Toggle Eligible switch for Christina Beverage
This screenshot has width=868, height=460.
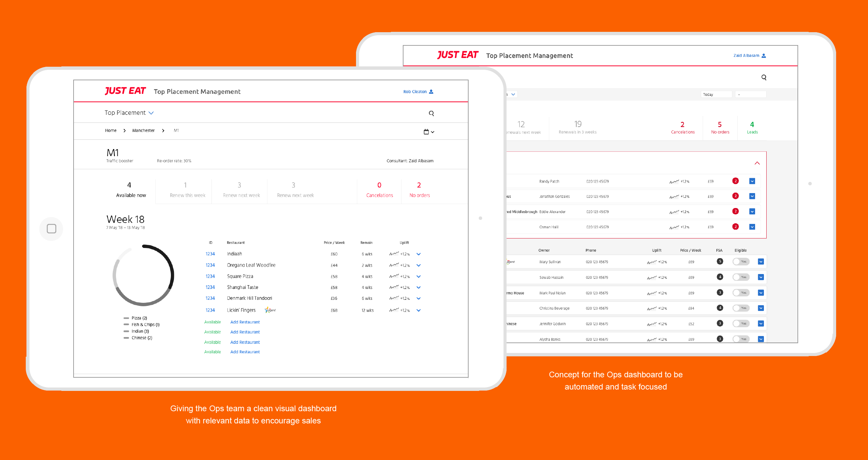click(741, 308)
